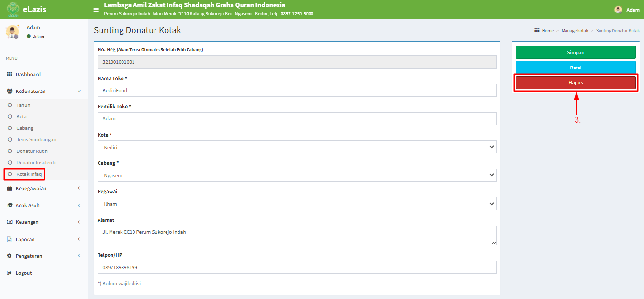Go to Home breadcrumb link

click(x=548, y=30)
